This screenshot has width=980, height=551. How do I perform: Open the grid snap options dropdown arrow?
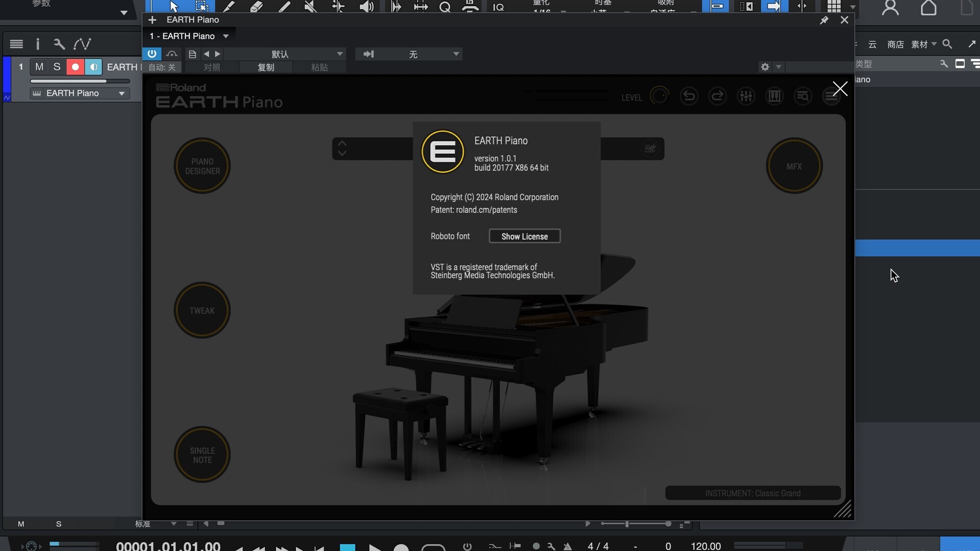coord(852,7)
